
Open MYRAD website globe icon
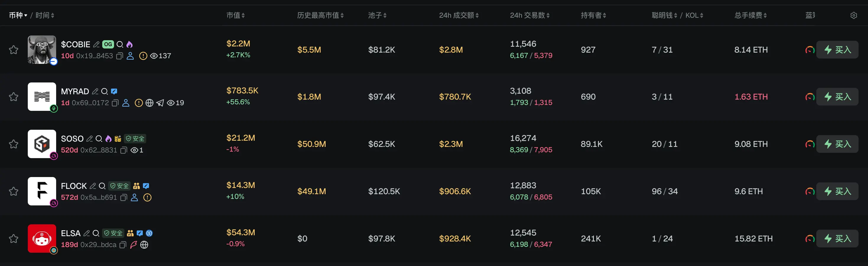pyautogui.click(x=149, y=103)
